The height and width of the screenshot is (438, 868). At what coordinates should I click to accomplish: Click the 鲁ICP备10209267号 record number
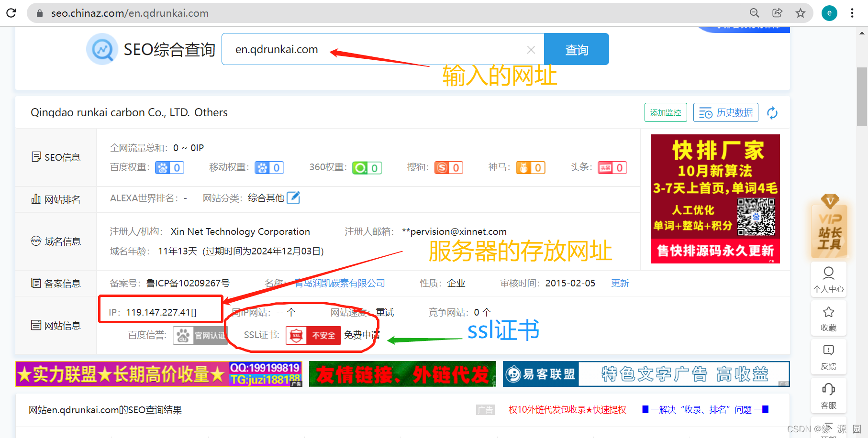pyautogui.click(x=188, y=283)
